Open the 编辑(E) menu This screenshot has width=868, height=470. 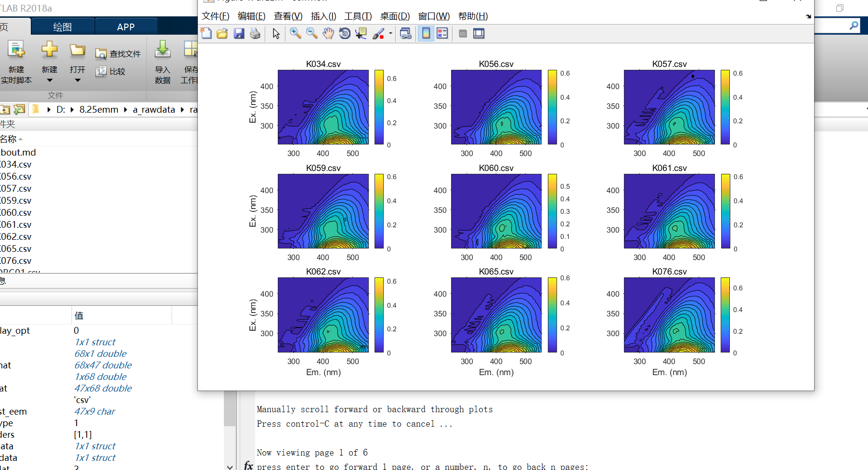tap(251, 16)
